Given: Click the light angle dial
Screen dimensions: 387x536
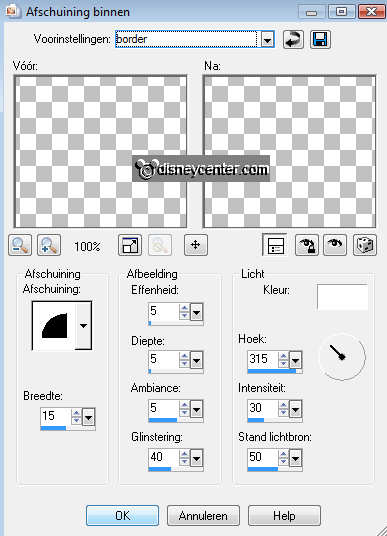Looking at the screenshot, I should click(342, 357).
